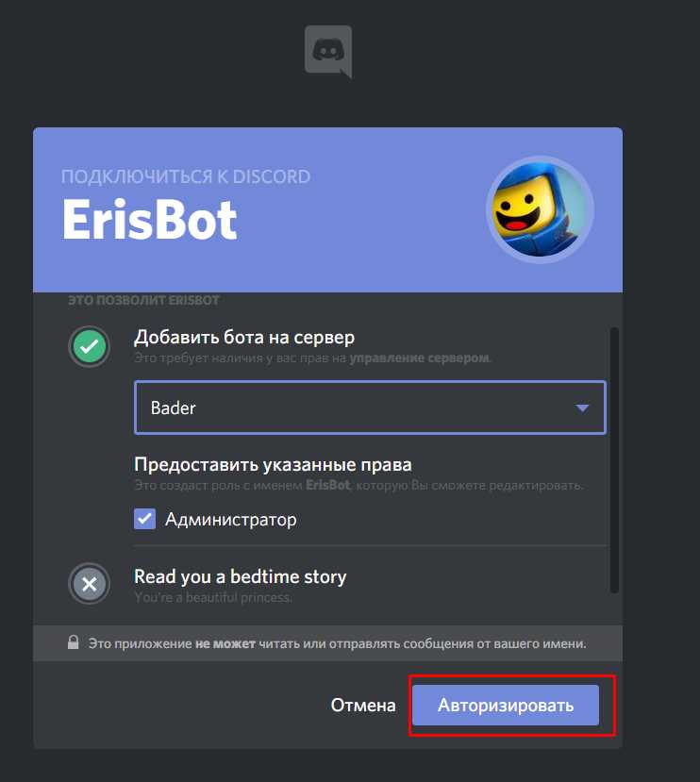This screenshot has width=700, height=782.
Task: Click 'ПОДКЛЮЧИТЬСЯ К DISCORD' header text
Action: 186,176
